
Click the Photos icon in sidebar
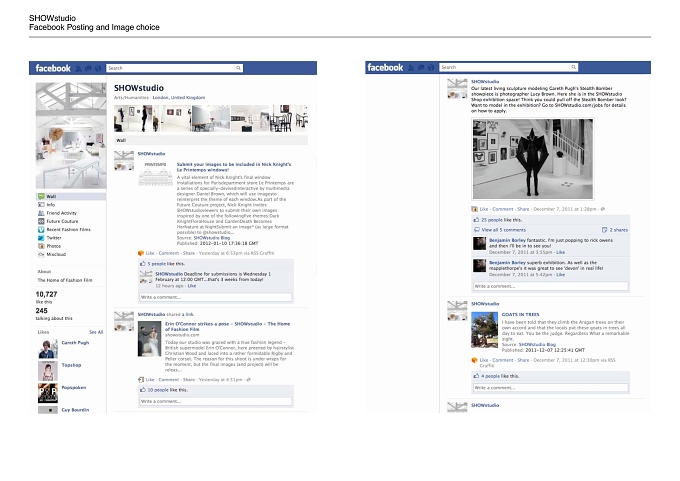pyautogui.click(x=41, y=246)
